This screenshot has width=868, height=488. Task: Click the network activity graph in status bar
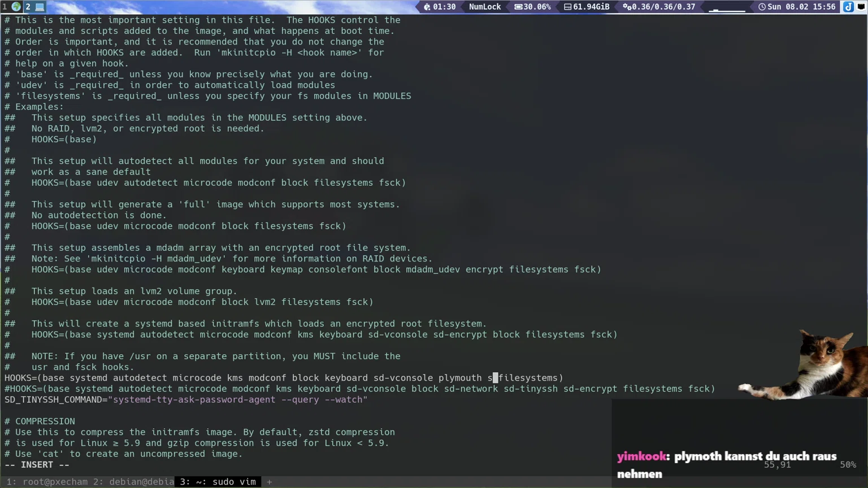click(727, 7)
